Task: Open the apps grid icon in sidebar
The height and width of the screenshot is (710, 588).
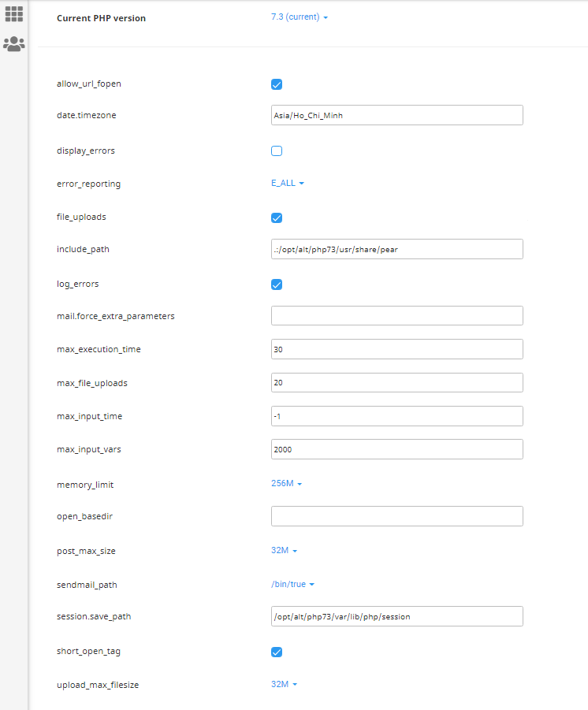Action: (x=14, y=14)
